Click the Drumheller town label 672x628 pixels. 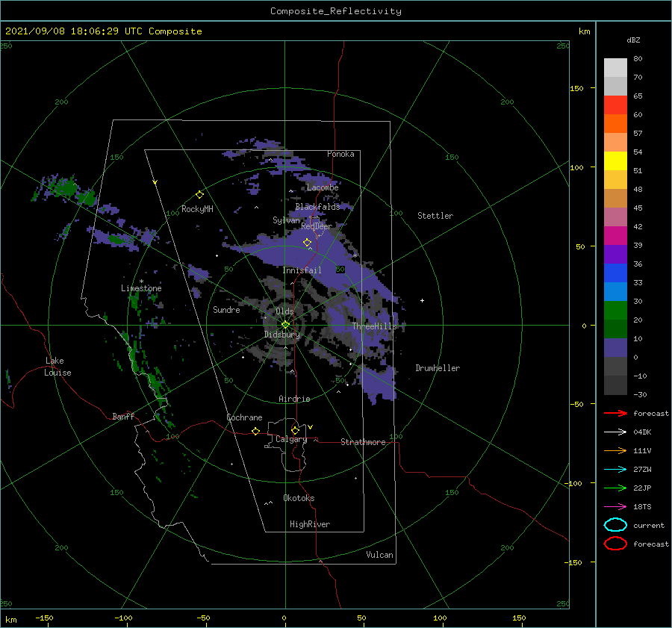[x=438, y=368]
